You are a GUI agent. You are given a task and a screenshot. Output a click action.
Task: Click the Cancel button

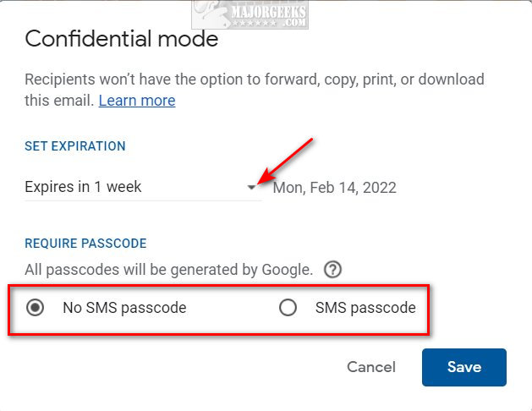pos(371,367)
